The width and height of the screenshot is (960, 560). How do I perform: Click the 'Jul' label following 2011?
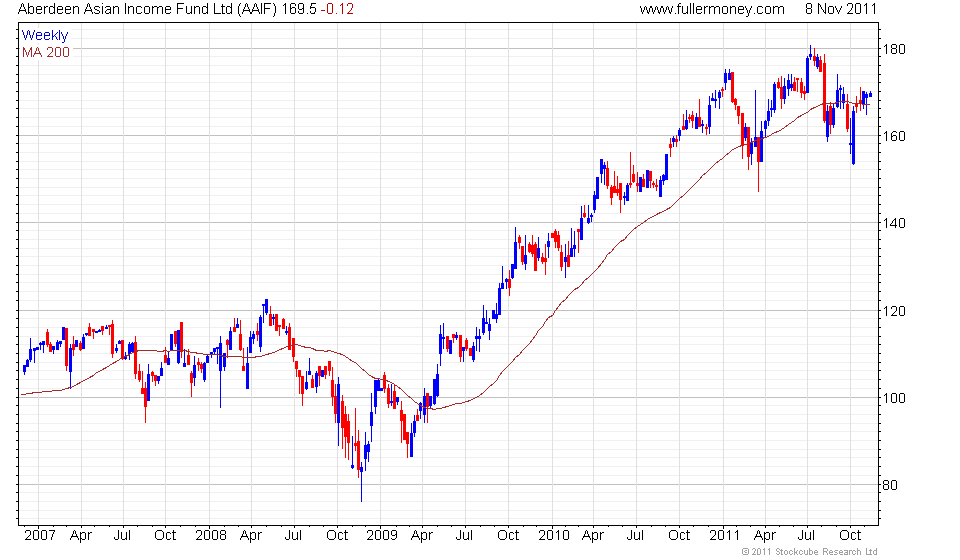pyautogui.click(x=806, y=536)
